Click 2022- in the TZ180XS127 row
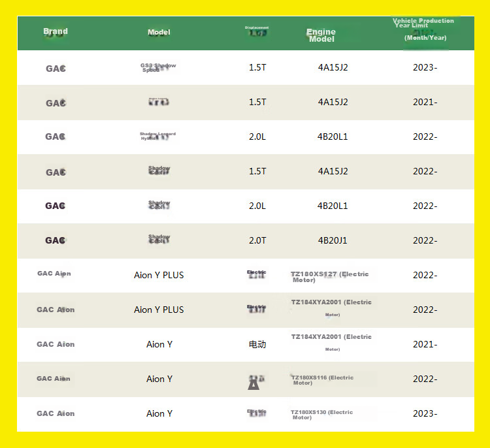The height and width of the screenshot is (448, 490). tap(425, 275)
